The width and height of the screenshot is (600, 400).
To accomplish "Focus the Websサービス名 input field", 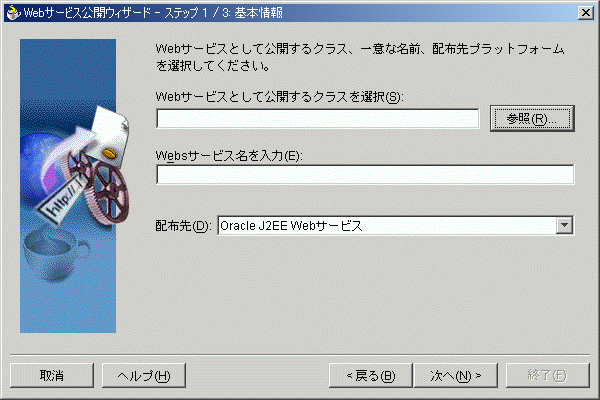I will pyautogui.click(x=365, y=175).
